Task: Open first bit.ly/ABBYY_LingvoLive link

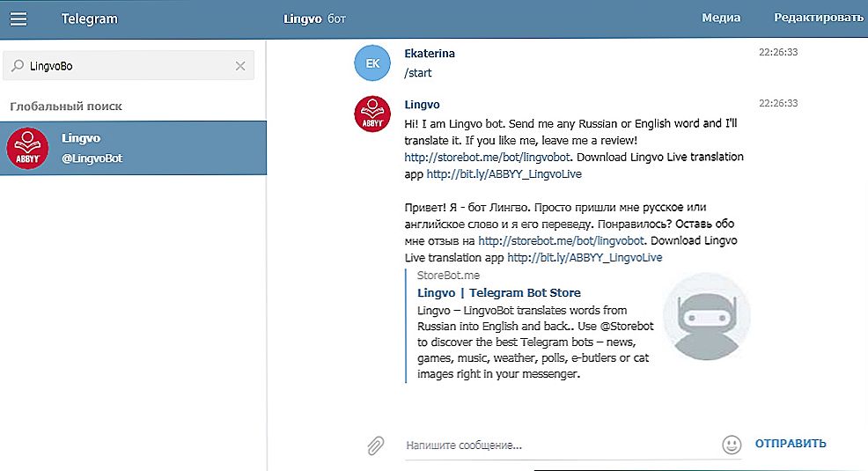Action: [x=504, y=174]
